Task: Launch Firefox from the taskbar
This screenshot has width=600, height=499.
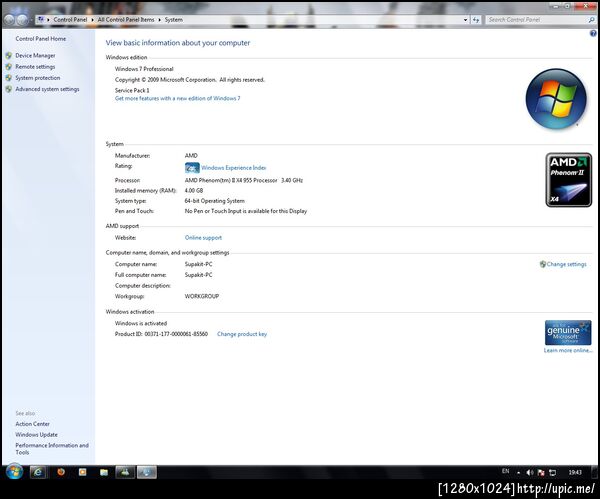Action: [x=61, y=472]
